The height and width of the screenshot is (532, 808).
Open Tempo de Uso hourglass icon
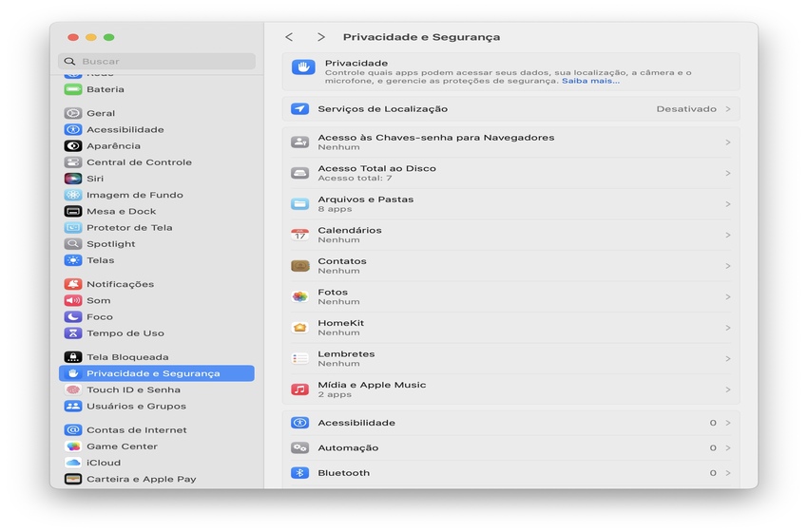click(x=72, y=333)
